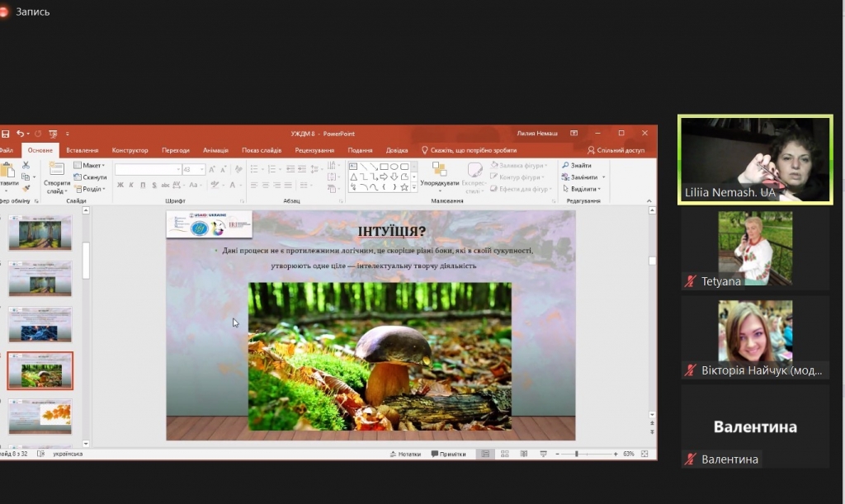Undo the last action

click(20, 134)
